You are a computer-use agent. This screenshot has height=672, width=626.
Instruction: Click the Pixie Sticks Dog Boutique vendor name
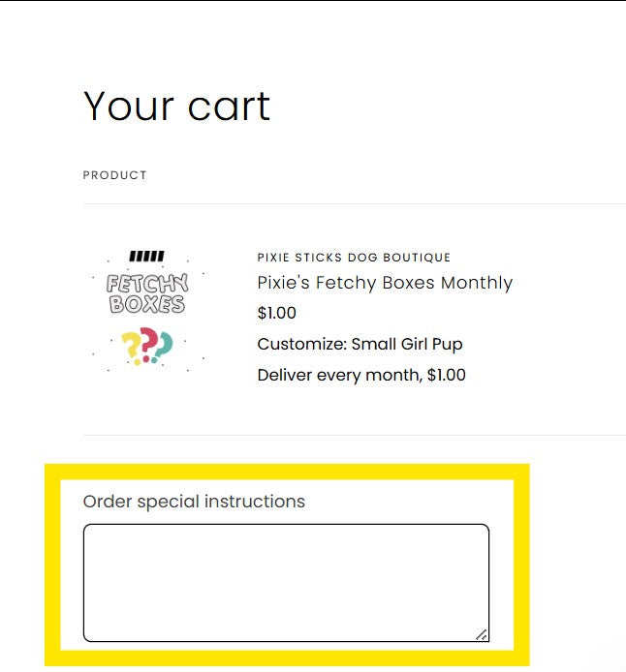(x=354, y=258)
